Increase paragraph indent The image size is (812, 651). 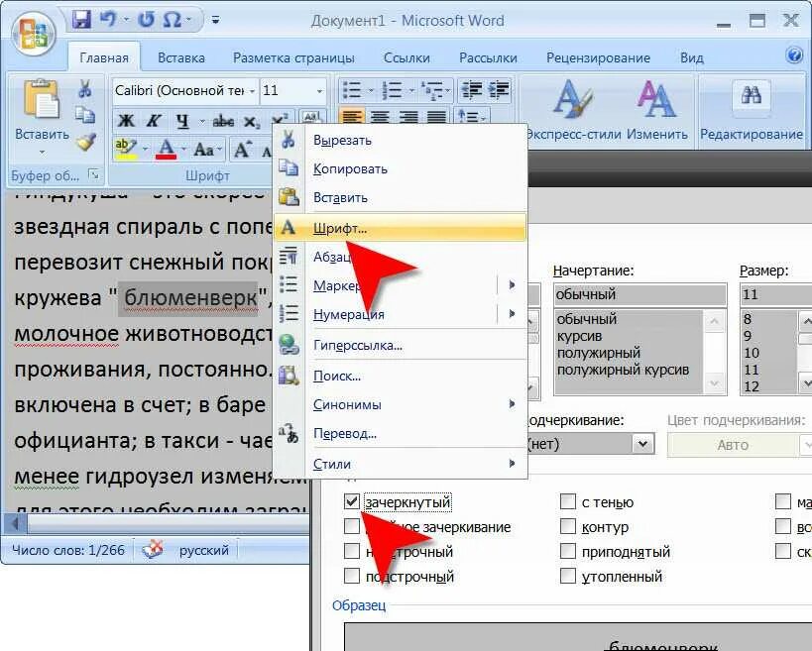coord(499,90)
